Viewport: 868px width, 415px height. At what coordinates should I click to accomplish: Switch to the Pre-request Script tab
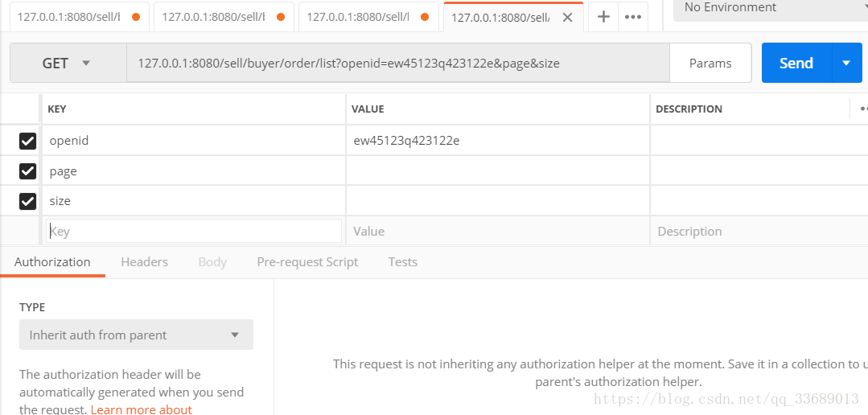(307, 261)
